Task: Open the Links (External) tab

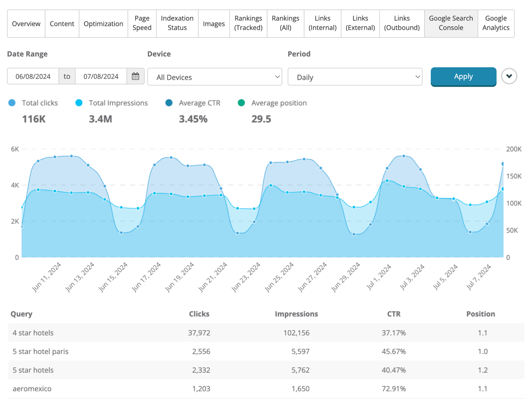Action: 360,23
